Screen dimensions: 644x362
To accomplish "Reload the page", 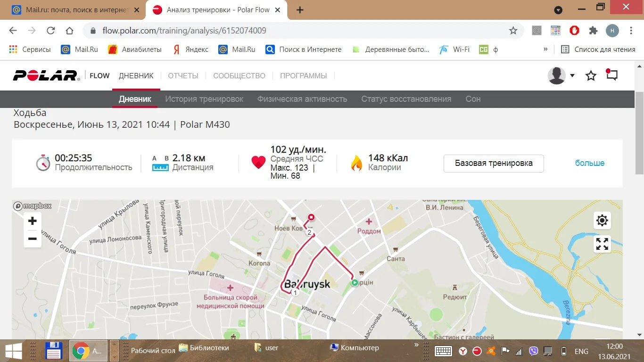I will (50, 31).
